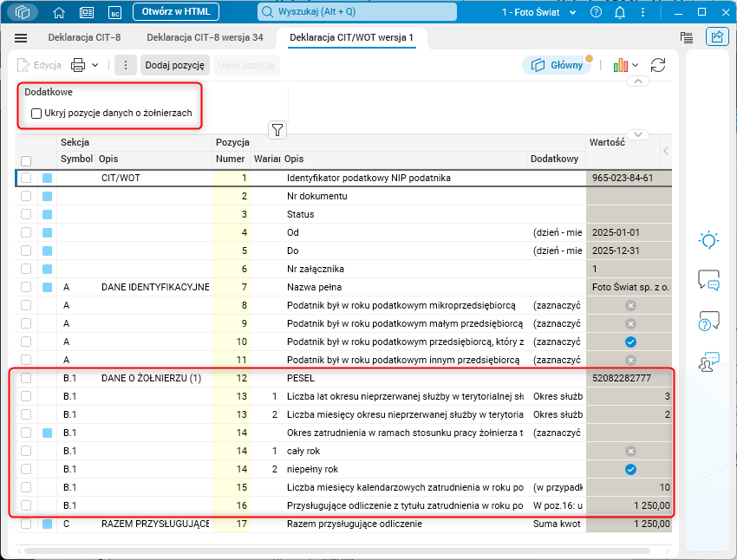Open the application logo menu
Screen dimensions: 737x560
click(22, 12)
